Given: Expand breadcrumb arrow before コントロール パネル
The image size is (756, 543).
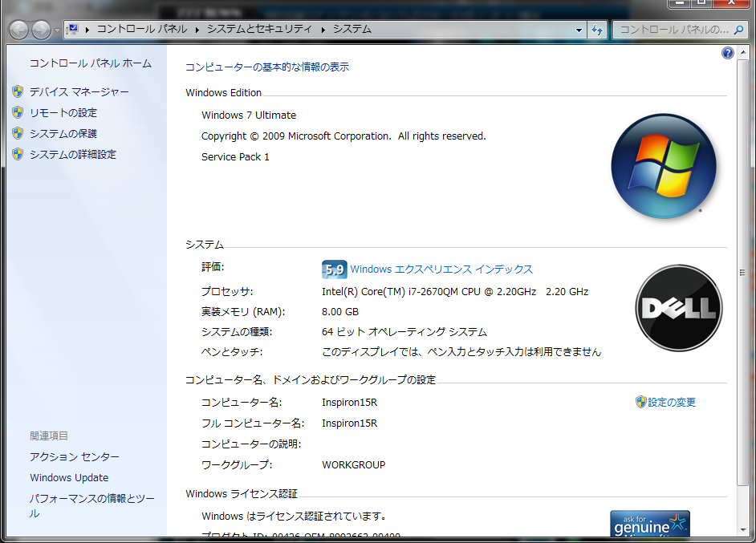Looking at the screenshot, I should point(87,30).
